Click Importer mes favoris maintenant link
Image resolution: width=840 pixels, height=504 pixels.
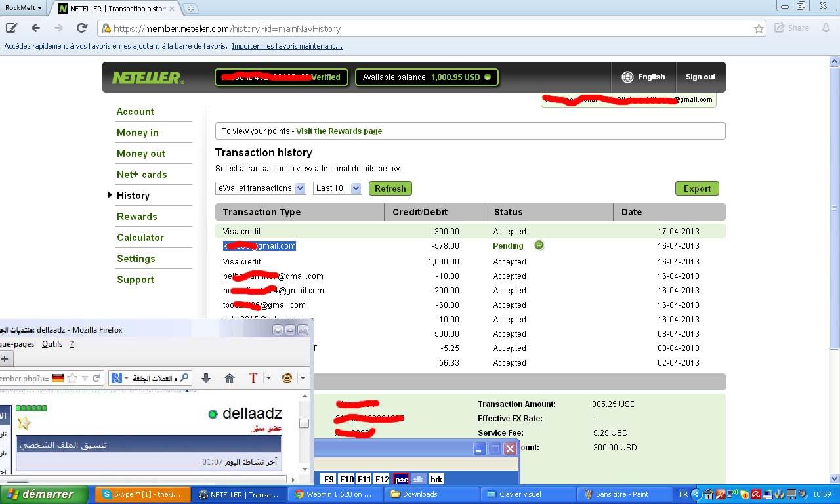pyautogui.click(x=287, y=47)
